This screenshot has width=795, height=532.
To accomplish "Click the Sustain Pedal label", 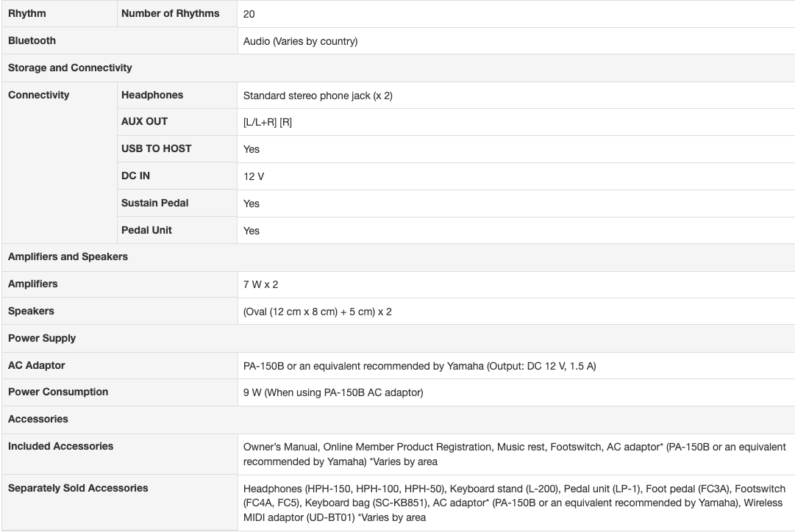I will [x=155, y=203].
